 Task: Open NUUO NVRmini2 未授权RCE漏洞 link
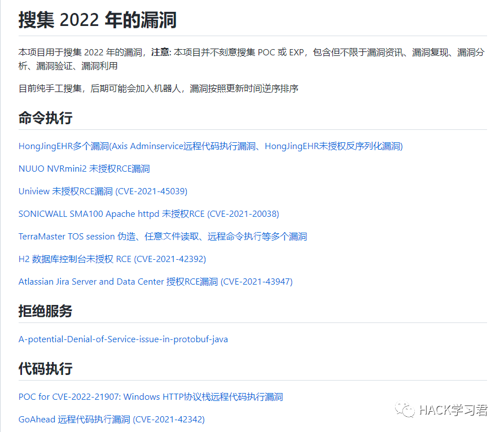(x=84, y=169)
